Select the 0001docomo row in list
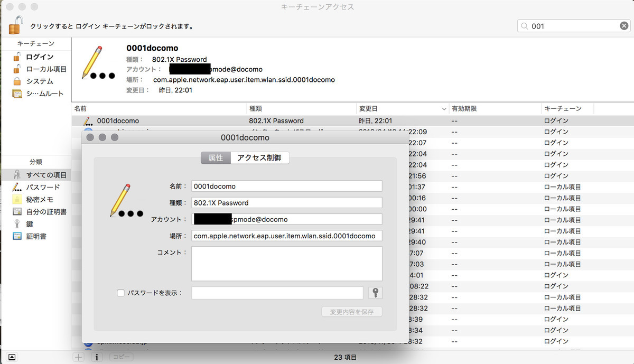The width and height of the screenshot is (634, 364). [352, 120]
